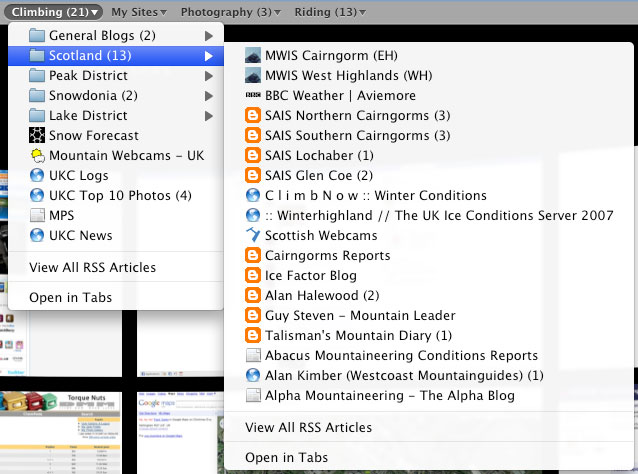This screenshot has width=638, height=474.
Task: Click the ClimbNow Winter Conditions globe icon
Action: (253, 195)
